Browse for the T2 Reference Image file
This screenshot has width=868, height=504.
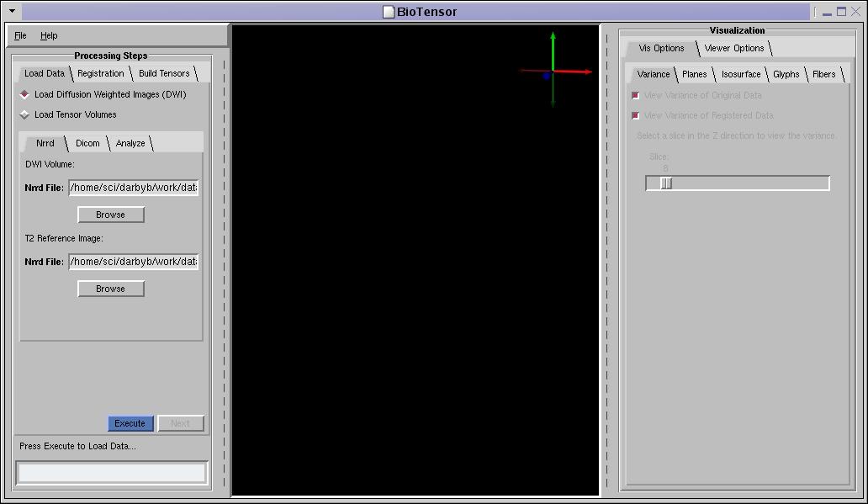[111, 289]
